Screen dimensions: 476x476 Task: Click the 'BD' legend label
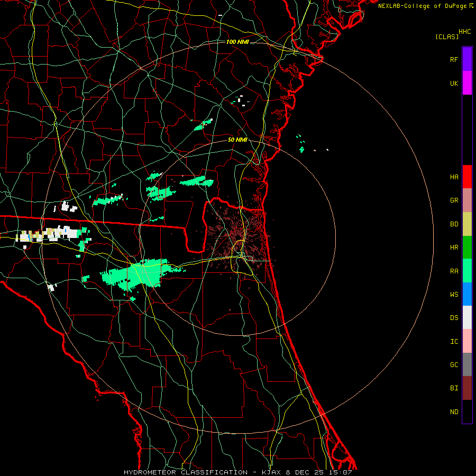point(454,224)
